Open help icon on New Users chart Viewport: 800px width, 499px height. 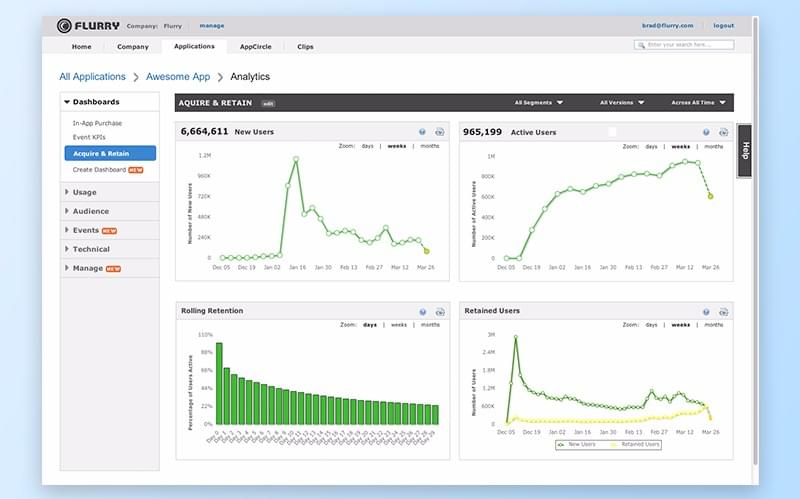[422, 132]
